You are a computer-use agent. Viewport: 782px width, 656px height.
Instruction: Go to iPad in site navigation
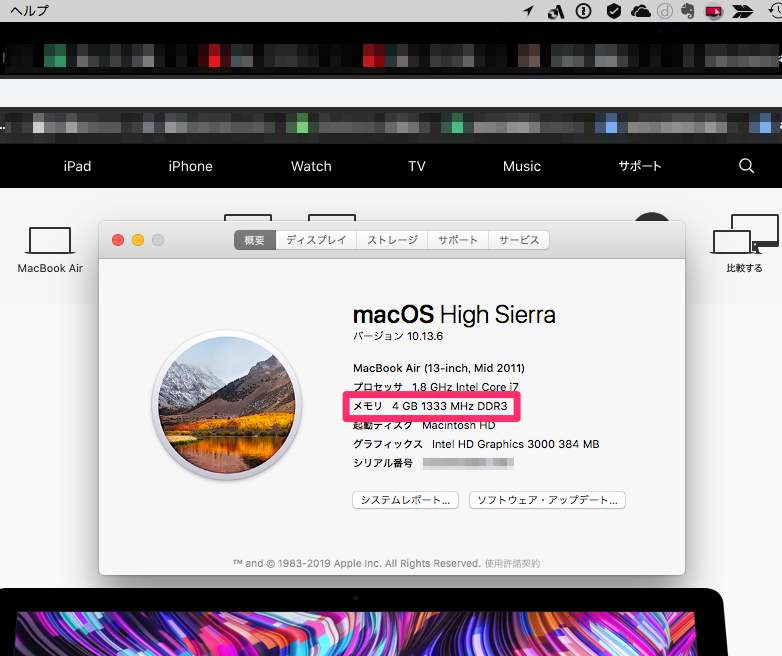(x=77, y=166)
